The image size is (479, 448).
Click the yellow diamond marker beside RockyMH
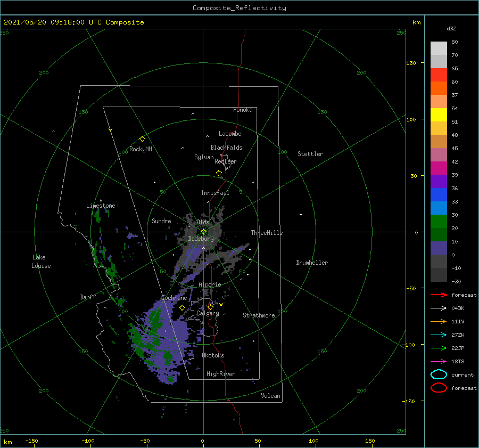[x=142, y=139]
